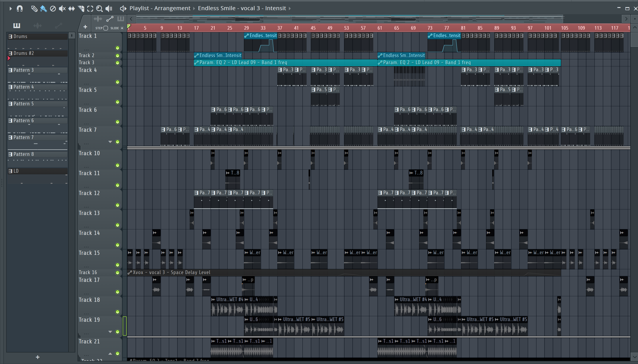638x364 pixels.
Task: Click the automation filter icon above STEP
Action: pyautogui.click(x=110, y=19)
